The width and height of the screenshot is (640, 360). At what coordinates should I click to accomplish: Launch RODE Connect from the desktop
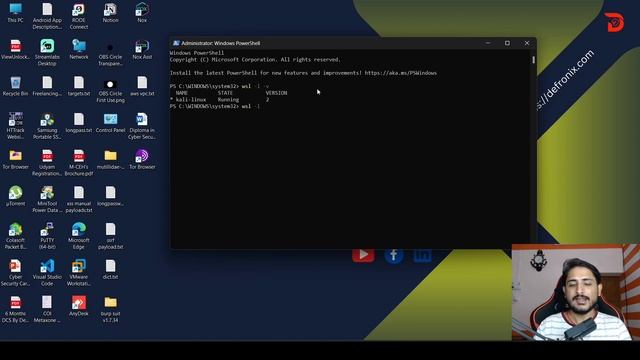79,16
